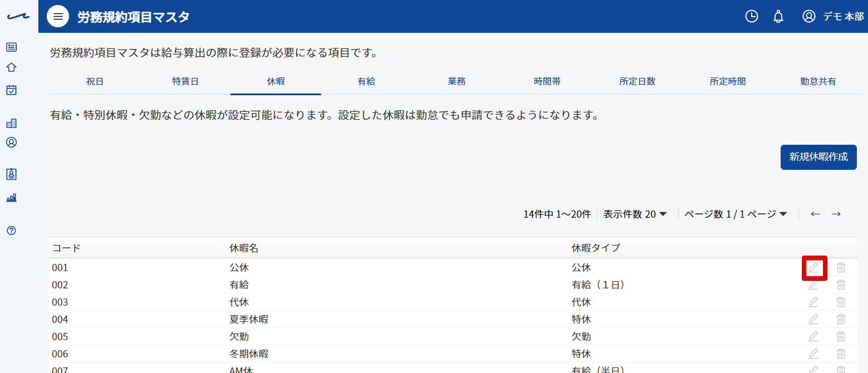868x373 pixels.
Task: Open the person circle sidebar icon
Action: [11, 143]
